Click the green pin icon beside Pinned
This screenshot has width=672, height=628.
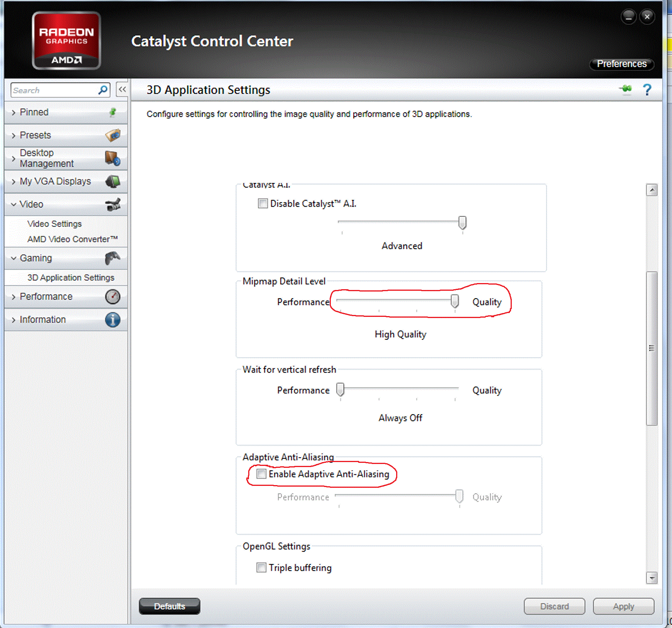pos(113,112)
